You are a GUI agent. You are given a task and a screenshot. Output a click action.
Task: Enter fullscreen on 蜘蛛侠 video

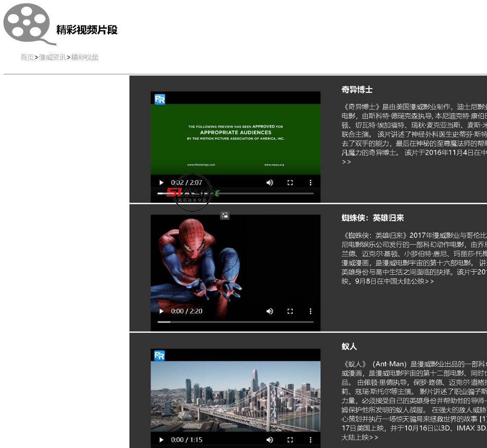pos(290,311)
